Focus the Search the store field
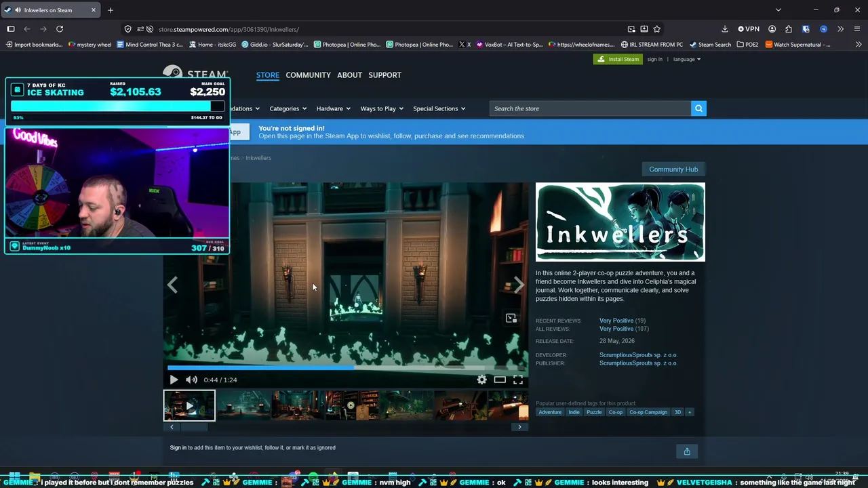 click(x=590, y=108)
